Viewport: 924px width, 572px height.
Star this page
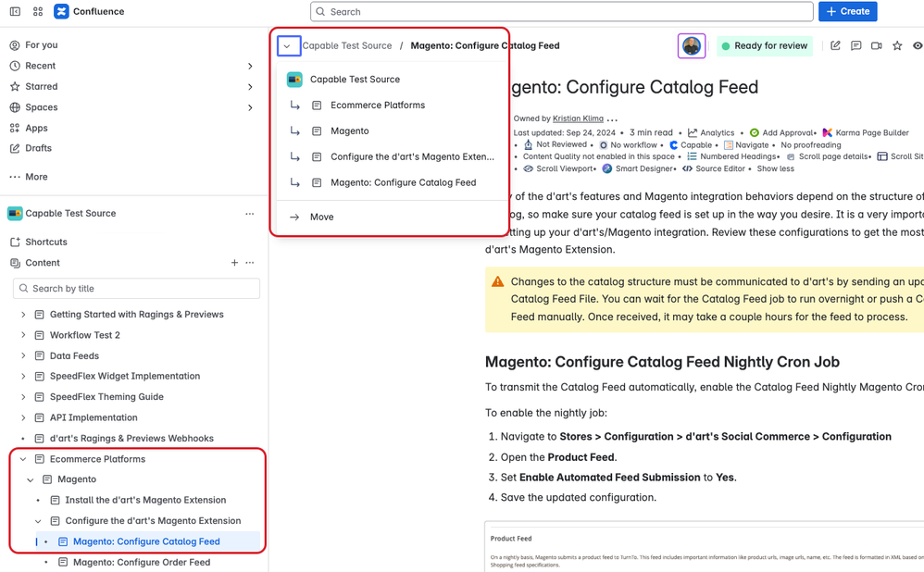tap(897, 45)
